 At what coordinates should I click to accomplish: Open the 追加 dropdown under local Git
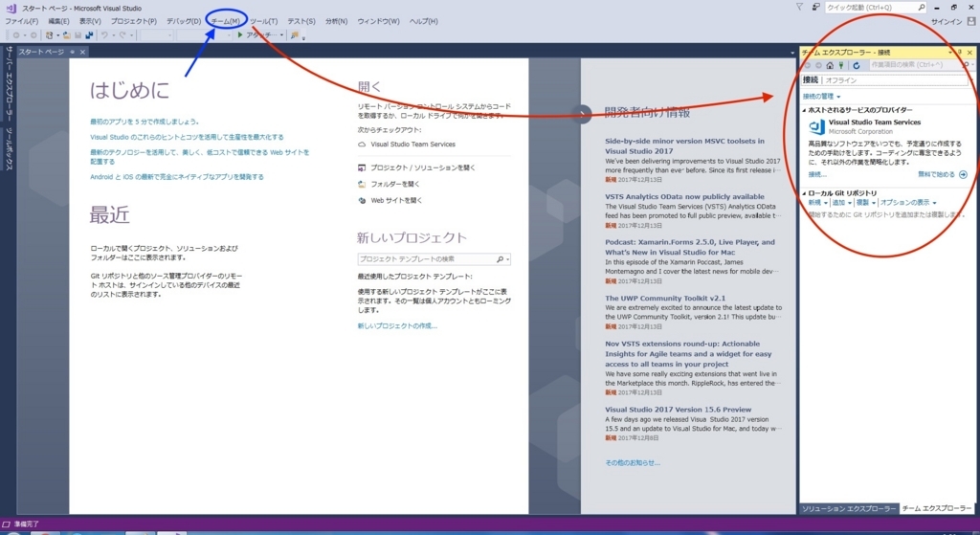coord(841,203)
